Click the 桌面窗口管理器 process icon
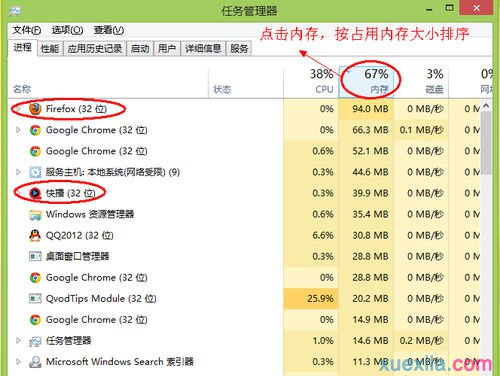Viewport: 500px width, 376px height. click(35, 256)
